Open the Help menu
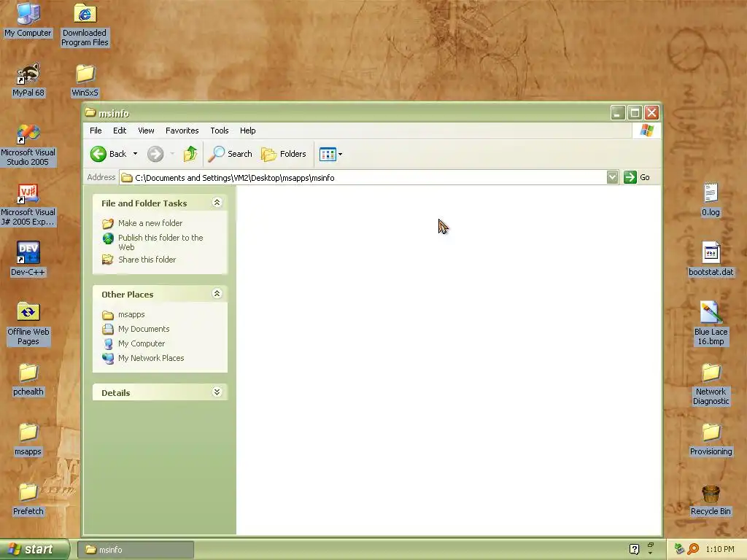Image resolution: width=747 pixels, height=560 pixels. pyautogui.click(x=248, y=131)
